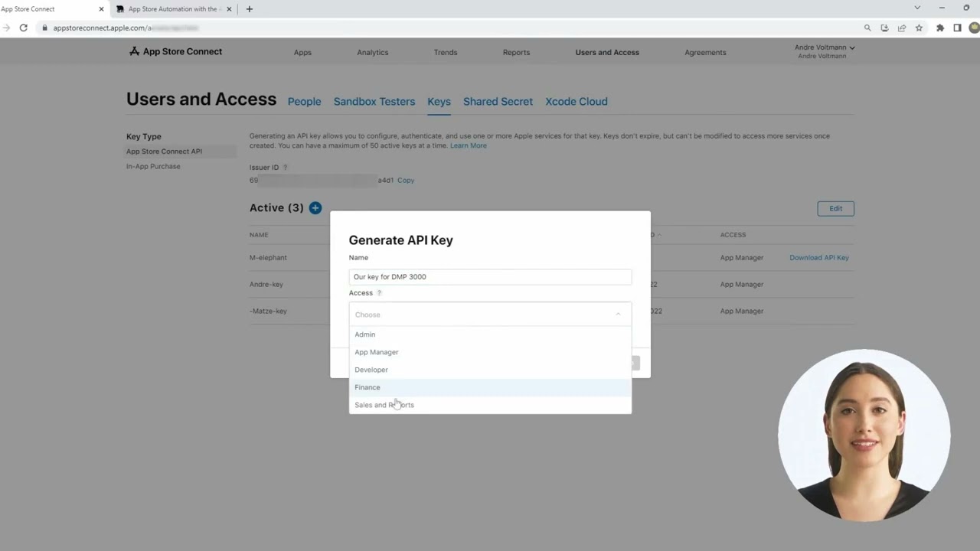Open the Trends menu item
Image resolution: width=980 pixels, height=551 pixels.
[x=446, y=52]
